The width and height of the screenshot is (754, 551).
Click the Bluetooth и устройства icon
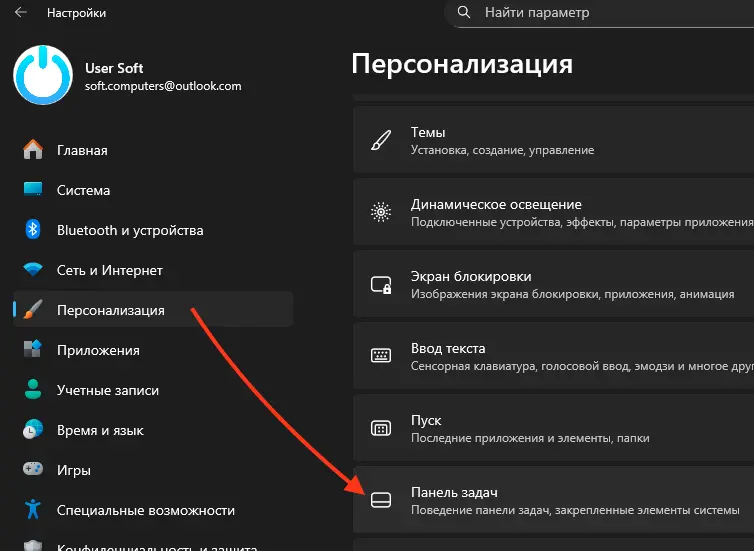point(33,230)
